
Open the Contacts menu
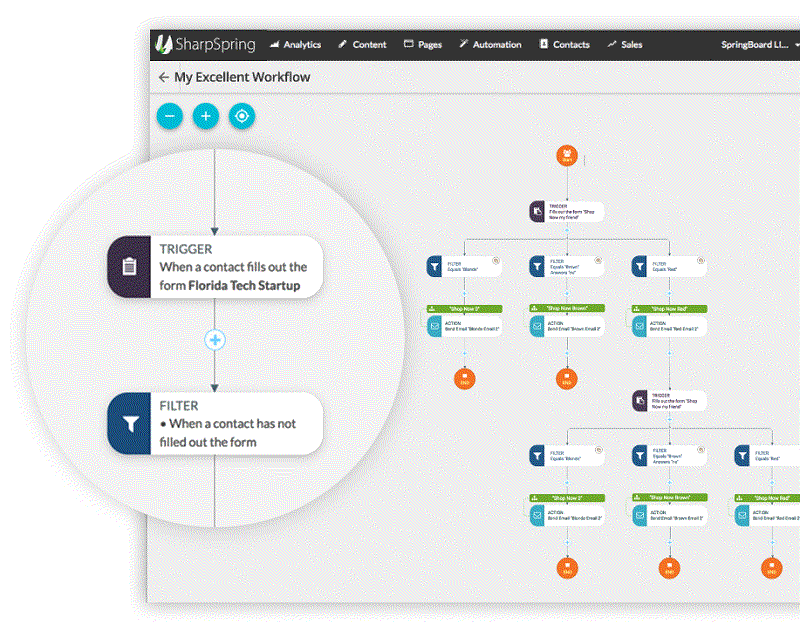[564, 45]
